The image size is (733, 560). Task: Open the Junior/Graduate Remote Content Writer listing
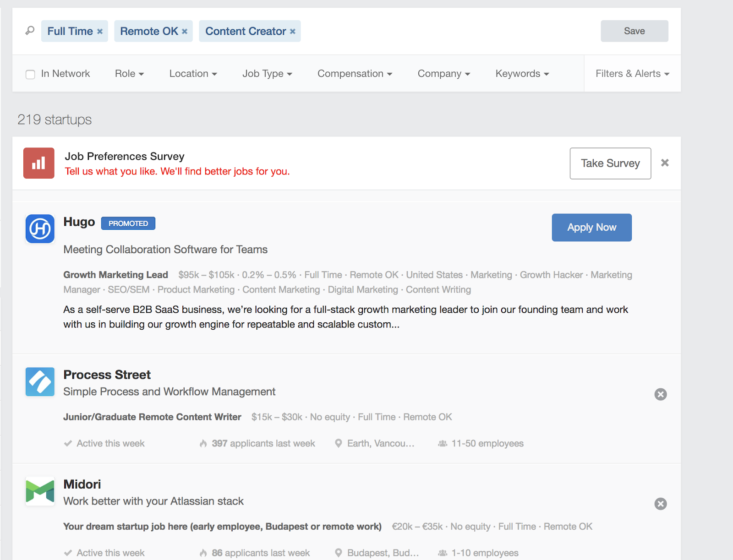[152, 417]
